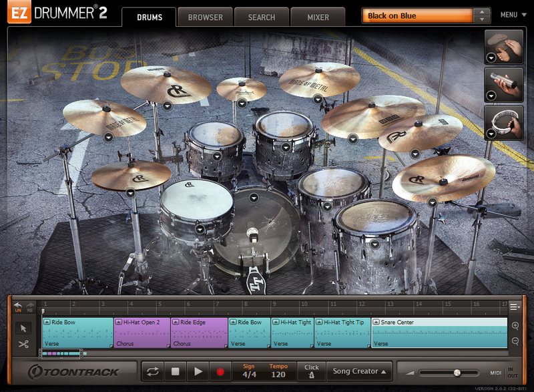
Task: Adjust the master volume slider knob
Action: pos(457,373)
